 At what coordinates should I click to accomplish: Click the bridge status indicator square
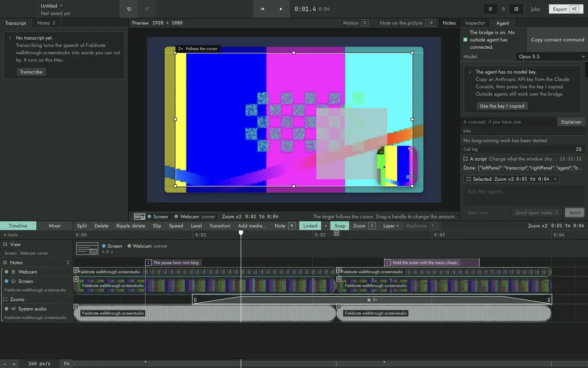(465, 40)
